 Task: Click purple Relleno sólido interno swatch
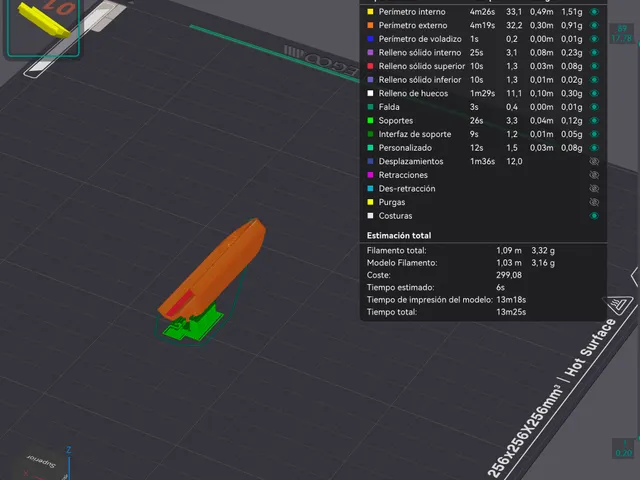pyautogui.click(x=370, y=53)
